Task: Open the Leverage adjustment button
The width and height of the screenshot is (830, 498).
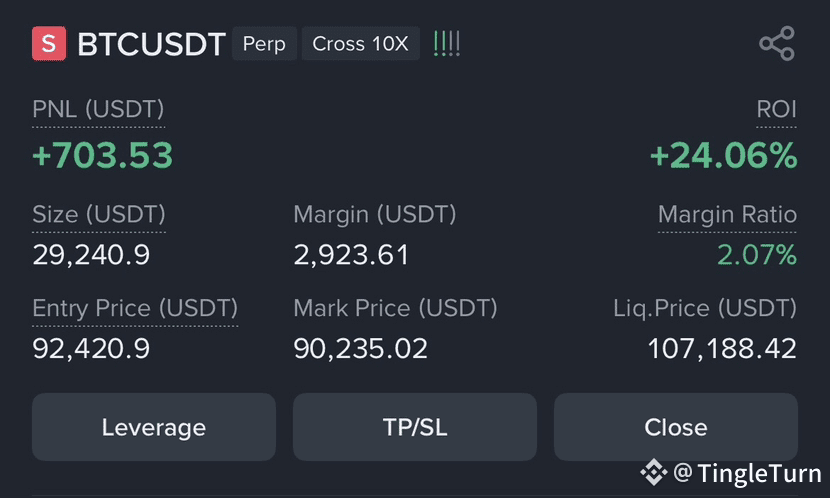Action: point(154,427)
